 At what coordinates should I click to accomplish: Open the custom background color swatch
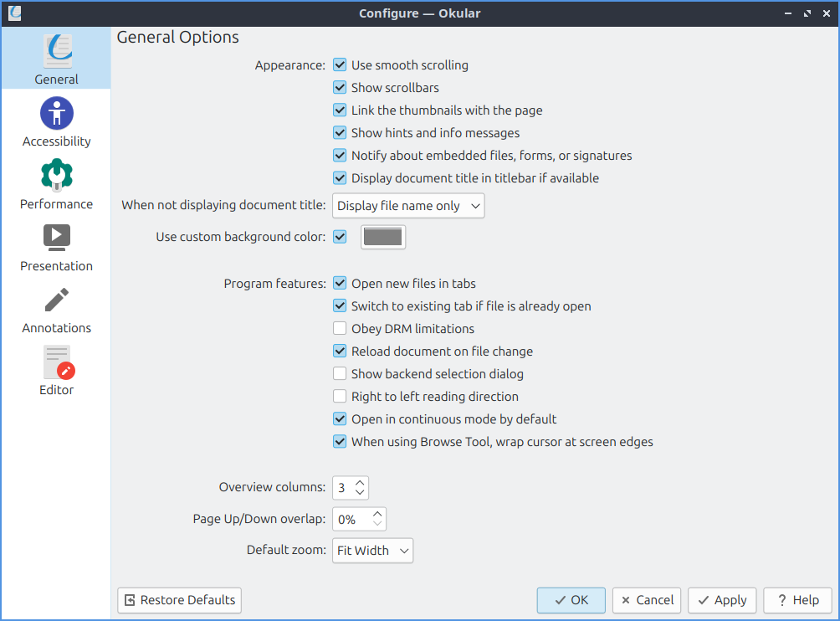pyautogui.click(x=383, y=237)
